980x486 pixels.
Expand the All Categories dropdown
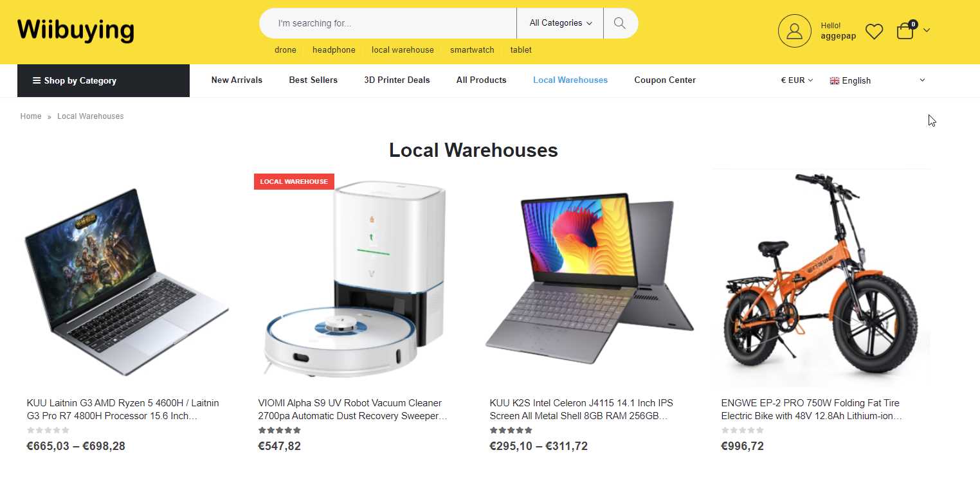coord(560,23)
